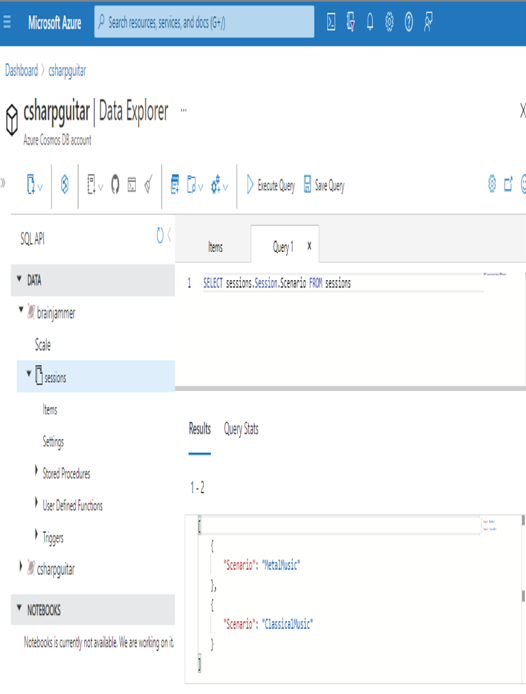Open the hamburger portal menu

coord(7,22)
